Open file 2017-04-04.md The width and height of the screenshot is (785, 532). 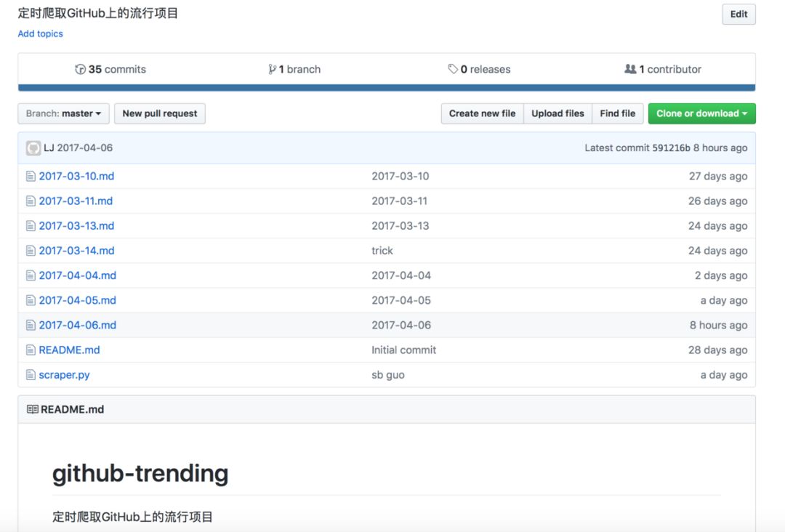pos(78,275)
